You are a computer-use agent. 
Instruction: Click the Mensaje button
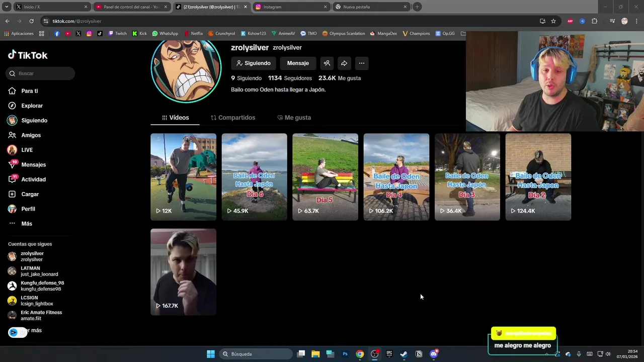point(298,63)
